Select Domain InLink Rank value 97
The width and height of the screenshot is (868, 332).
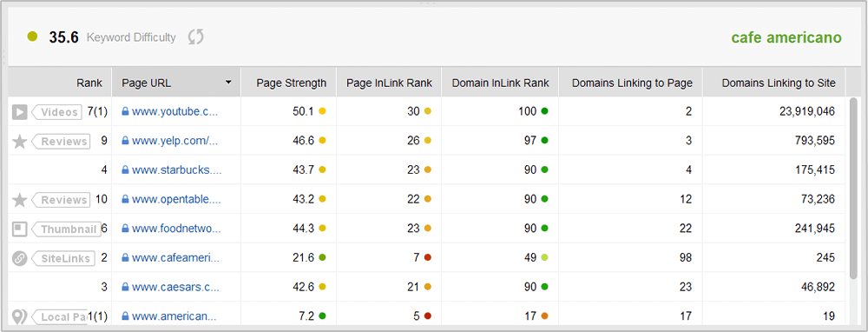[531, 141]
